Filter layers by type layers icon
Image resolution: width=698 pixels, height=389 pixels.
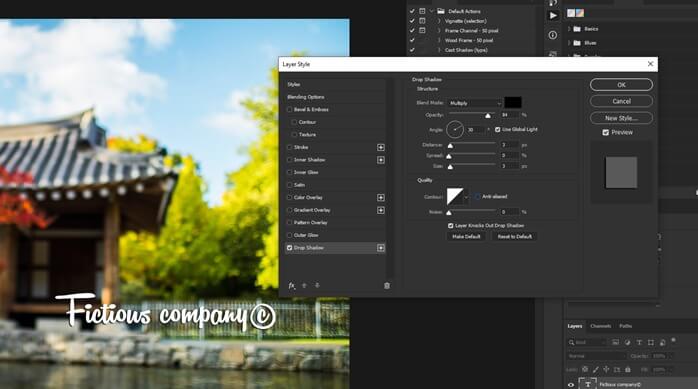639,342
